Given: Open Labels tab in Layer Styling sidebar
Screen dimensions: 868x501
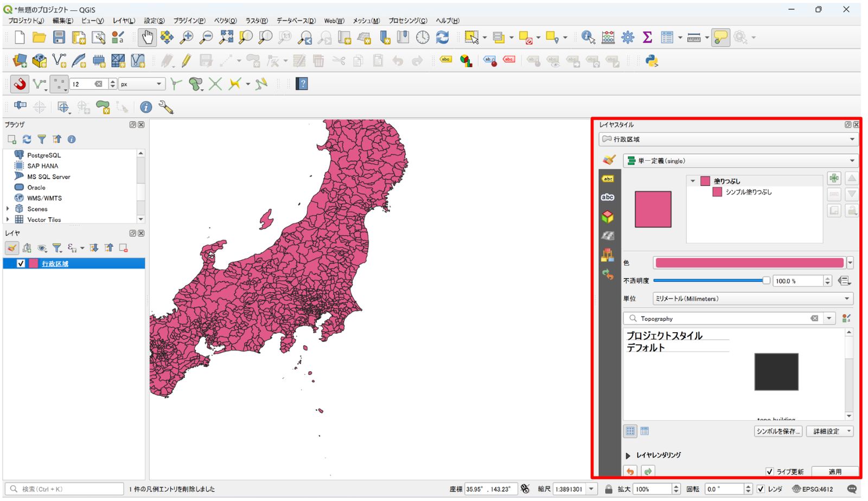Looking at the screenshot, I should coord(608,179).
